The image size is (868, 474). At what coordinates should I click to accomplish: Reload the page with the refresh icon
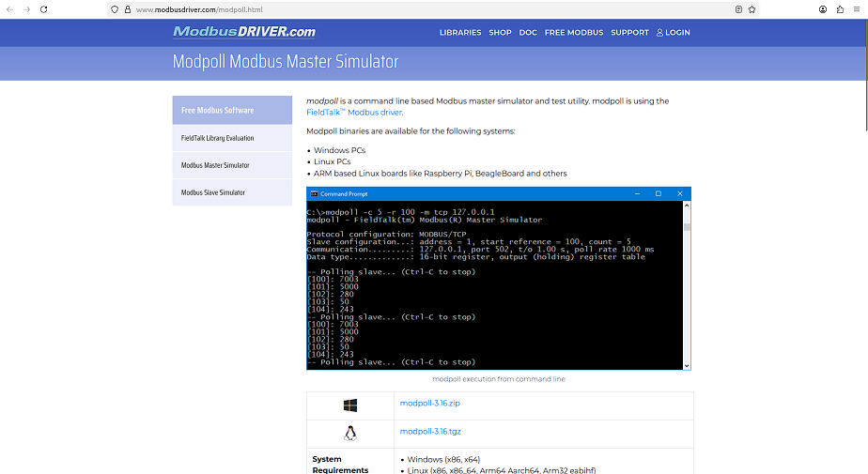(43, 9)
